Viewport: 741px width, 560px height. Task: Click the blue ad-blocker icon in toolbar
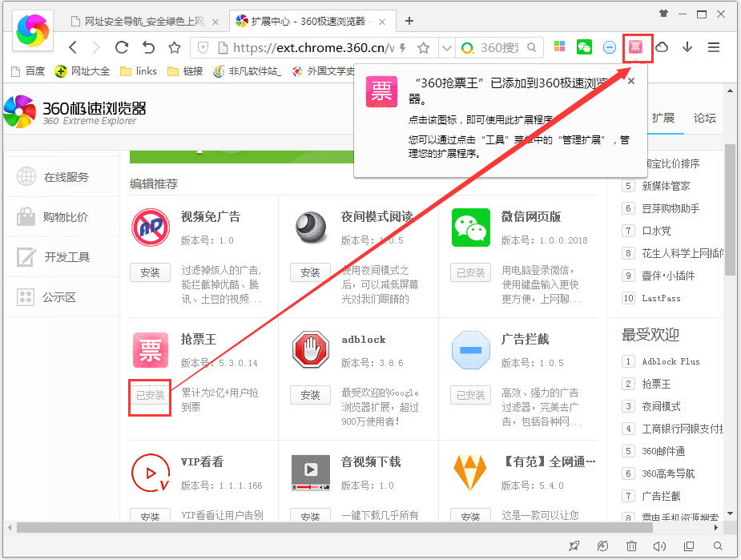610,47
